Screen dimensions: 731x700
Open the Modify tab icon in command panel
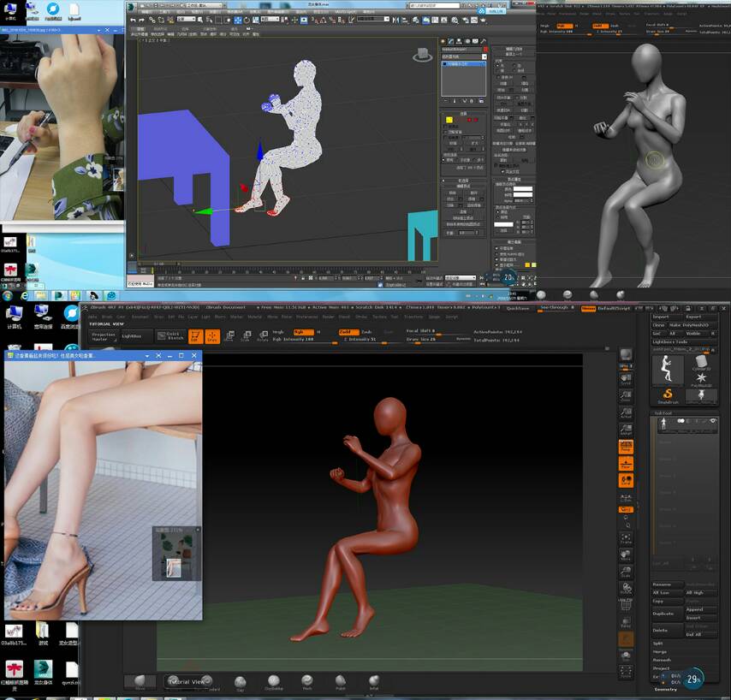[x=451, y=41]
